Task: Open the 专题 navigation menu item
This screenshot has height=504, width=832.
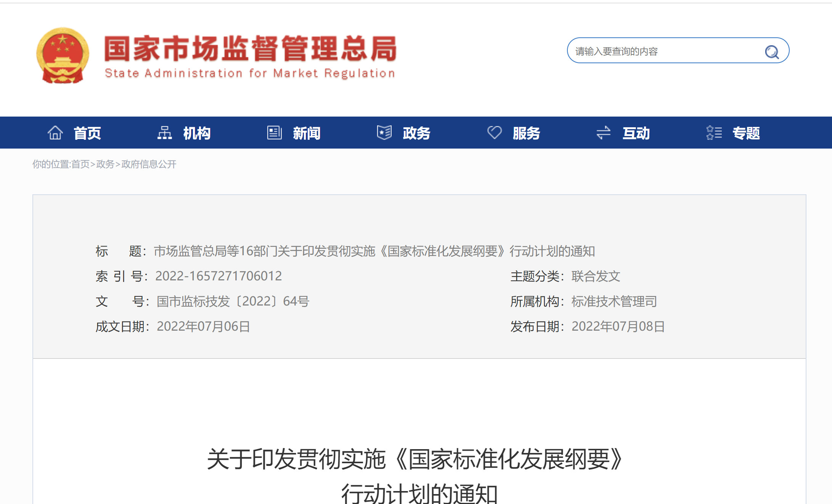Action: pyautogui.click(x=746, y=133)
